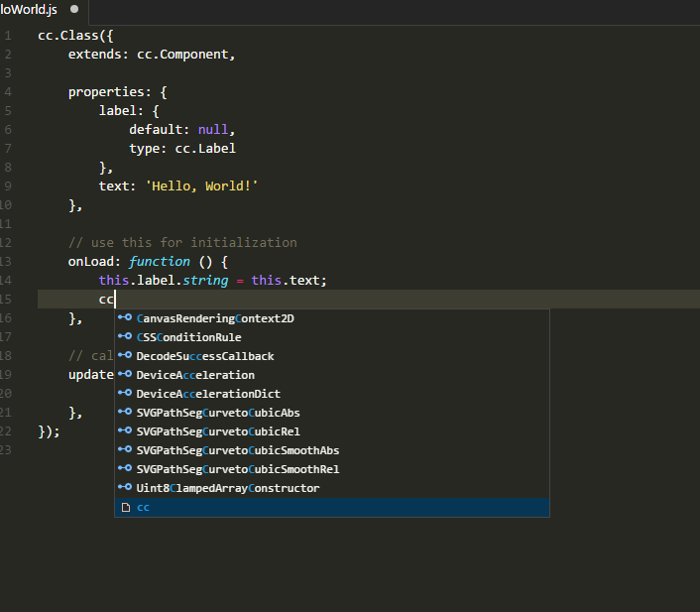Screen dimensions: 700x612
Task: Click interface icon beside SVGPathSegCurvetoCubicRel
Action: tap(125, 430)
